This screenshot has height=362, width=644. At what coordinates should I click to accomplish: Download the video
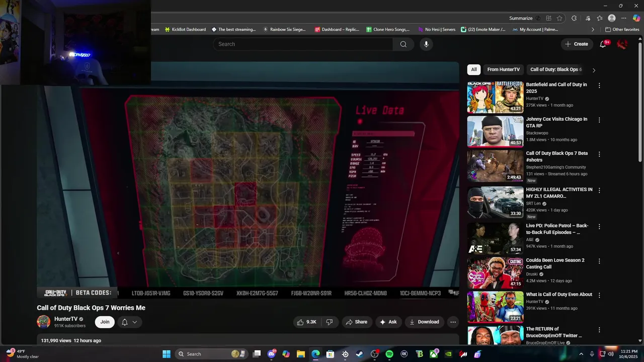click(x=424, y=322)
